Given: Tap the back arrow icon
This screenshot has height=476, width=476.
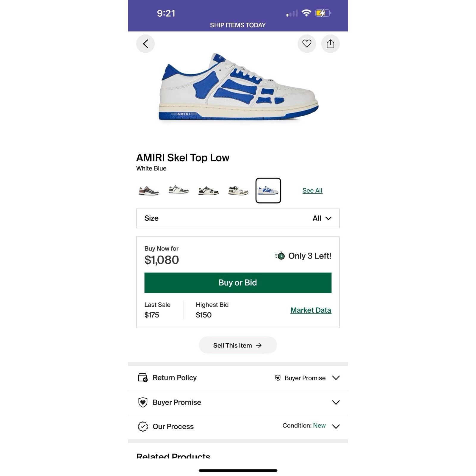Looking at the screenshot, I should pos(145,44).
